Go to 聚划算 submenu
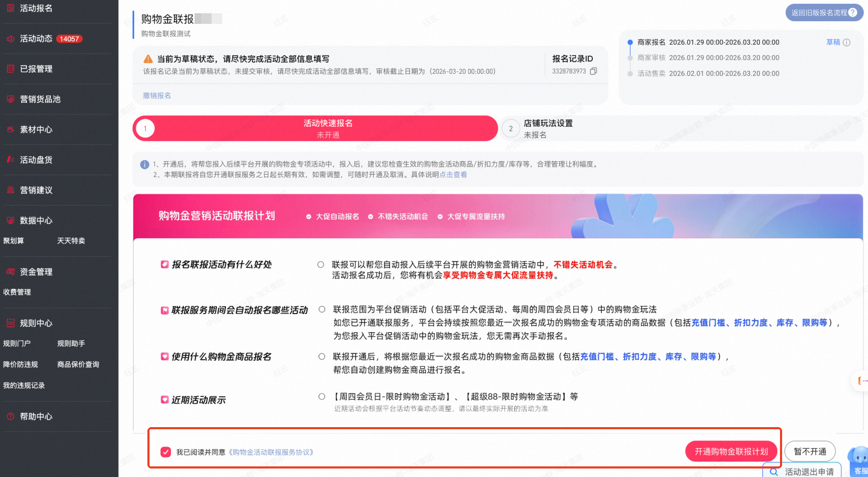868x477 pixels. 14,240
